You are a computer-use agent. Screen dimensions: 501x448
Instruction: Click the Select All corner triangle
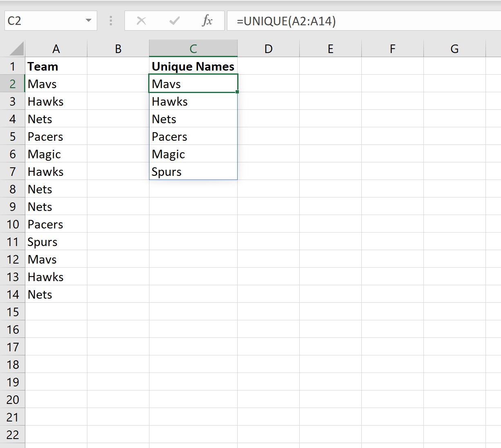point(16,49)
